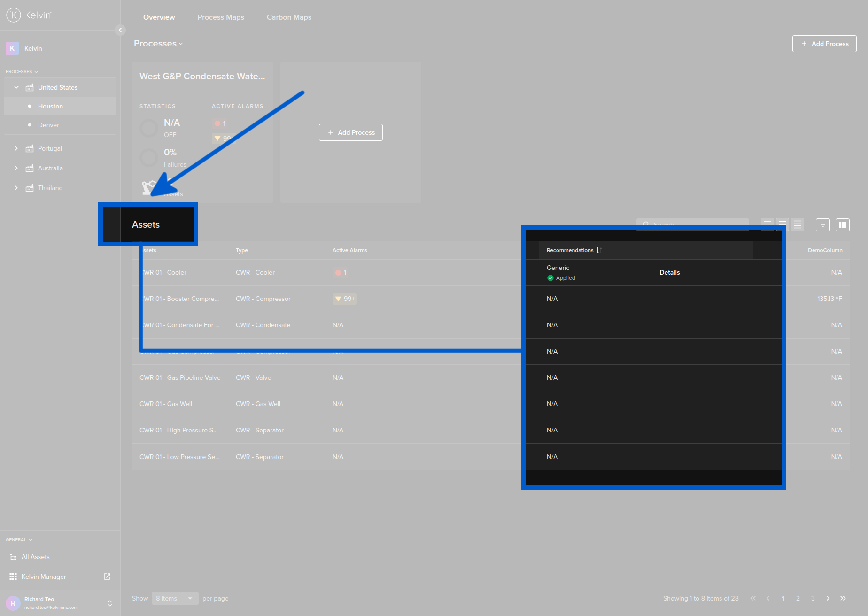
Task: Open the items per page dropdown
Action: coord(175,598)
